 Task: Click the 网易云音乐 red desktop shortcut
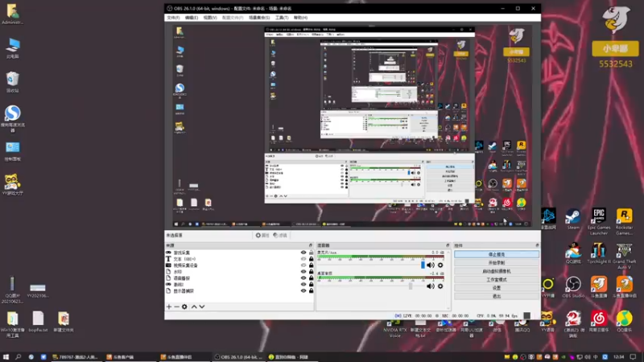(599, 321)
